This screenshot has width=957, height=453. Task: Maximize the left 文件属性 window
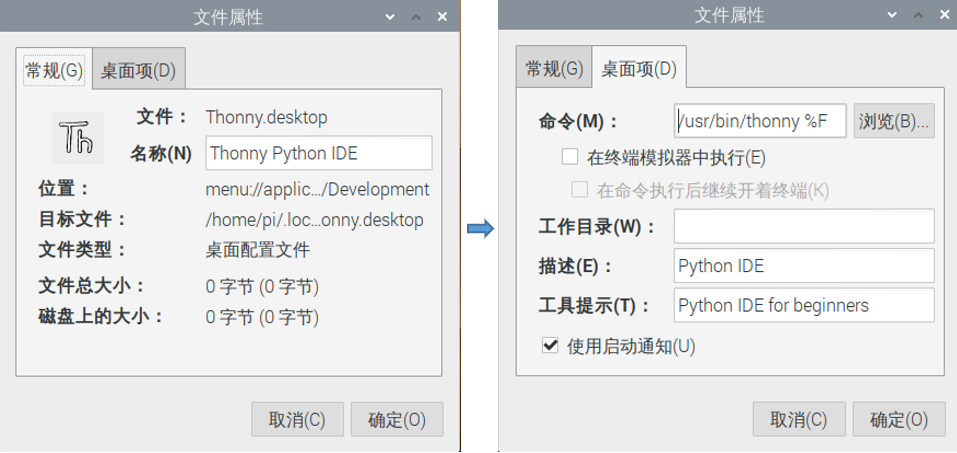click(416, 16)
